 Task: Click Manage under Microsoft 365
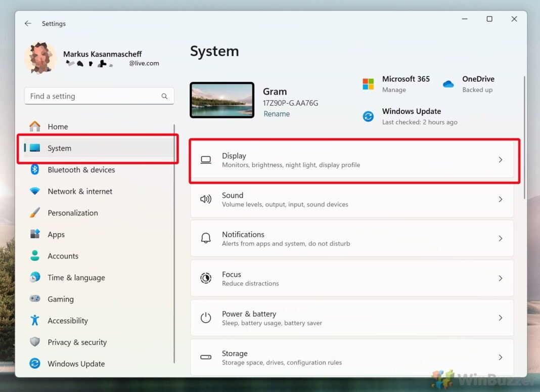click(394, 90)
